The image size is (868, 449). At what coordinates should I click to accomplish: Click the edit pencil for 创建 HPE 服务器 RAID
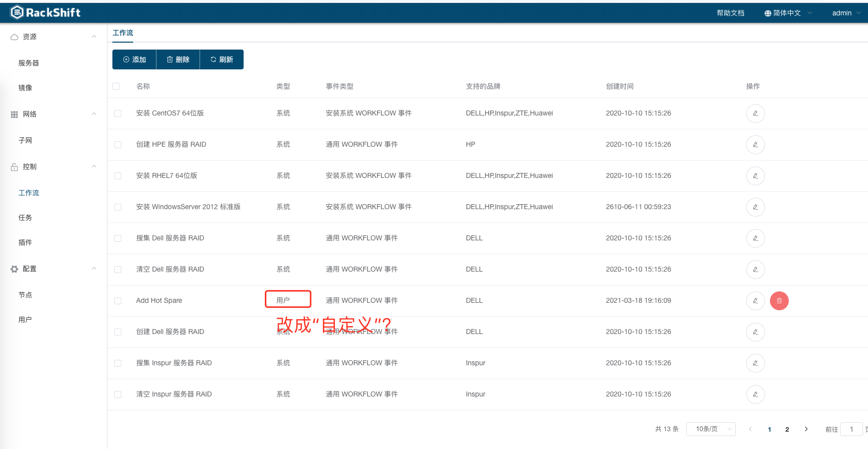[x=755, y=144]
